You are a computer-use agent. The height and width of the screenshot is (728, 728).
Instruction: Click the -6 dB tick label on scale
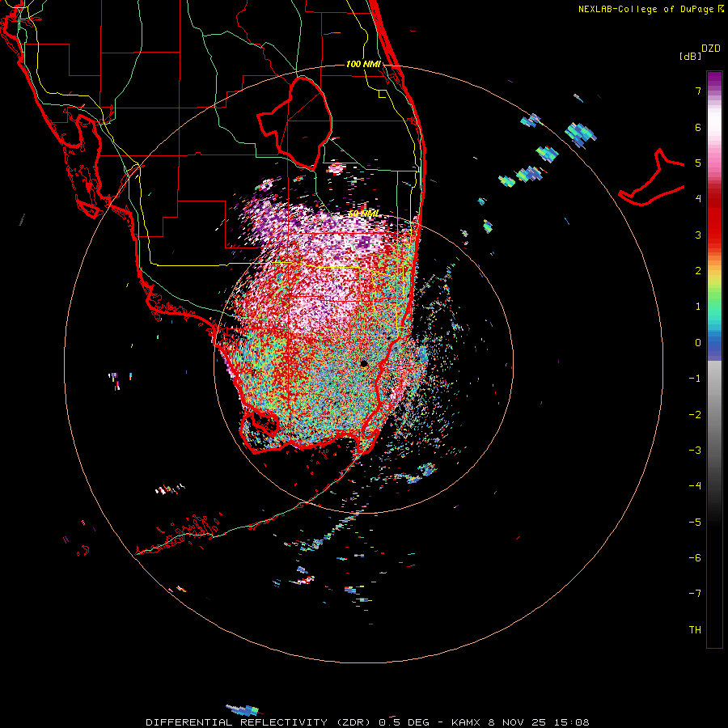[x=695, y=558]
